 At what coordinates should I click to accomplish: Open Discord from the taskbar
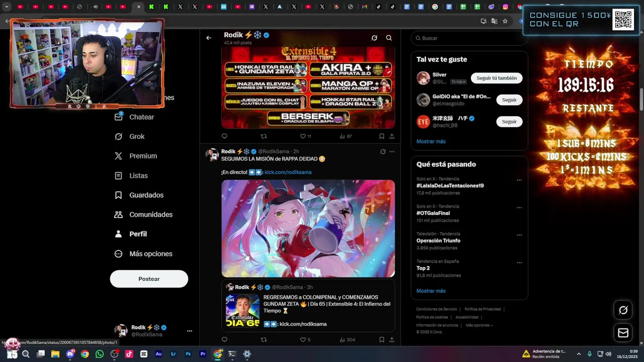(70, 354)
